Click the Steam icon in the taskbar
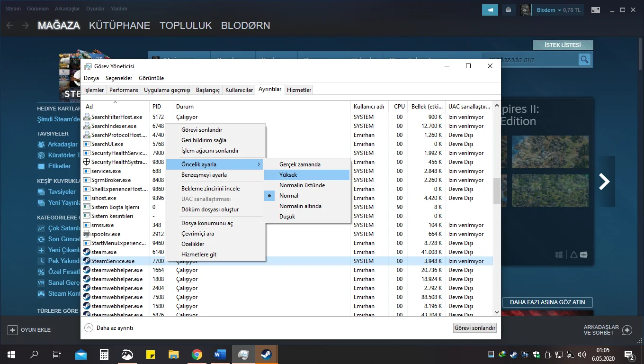This screenshot has height=364, width=644. coord(266,354)
